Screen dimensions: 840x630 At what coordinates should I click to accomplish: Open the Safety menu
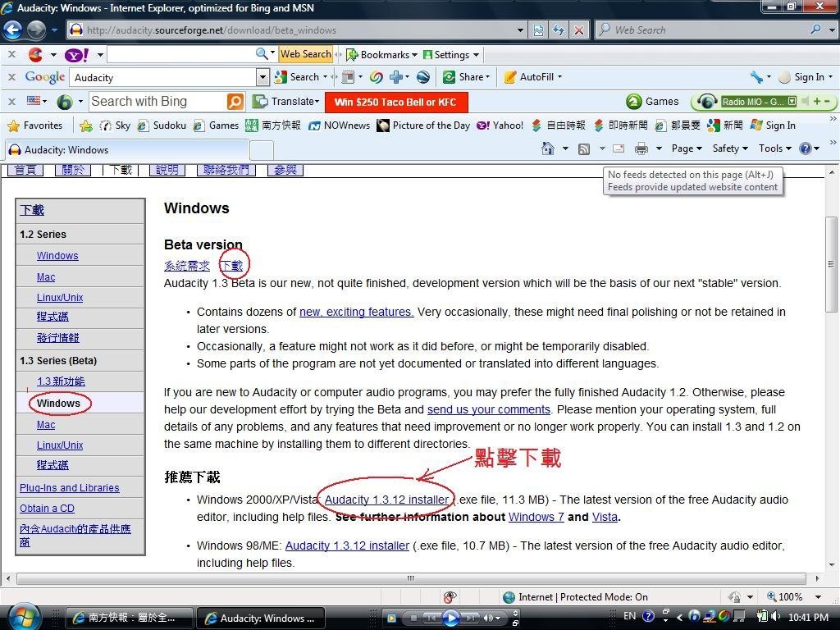729,148
